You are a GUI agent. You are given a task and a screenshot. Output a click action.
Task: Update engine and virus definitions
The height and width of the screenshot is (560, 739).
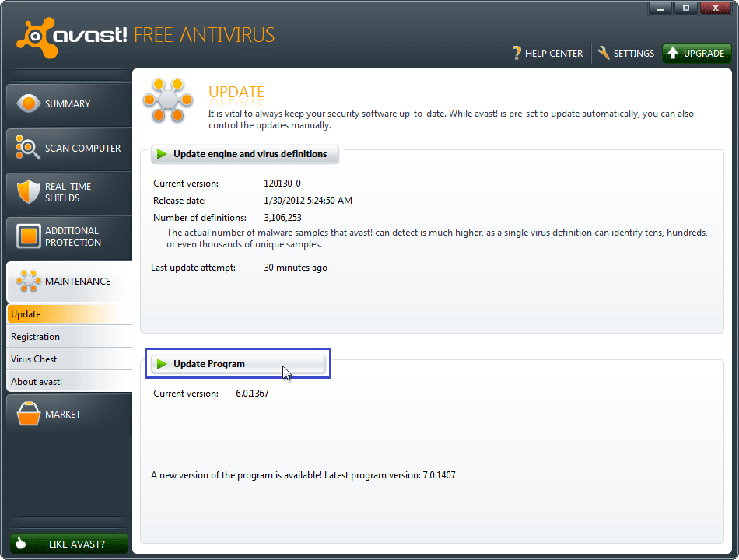pyautogui.click(x=244, y=154)
